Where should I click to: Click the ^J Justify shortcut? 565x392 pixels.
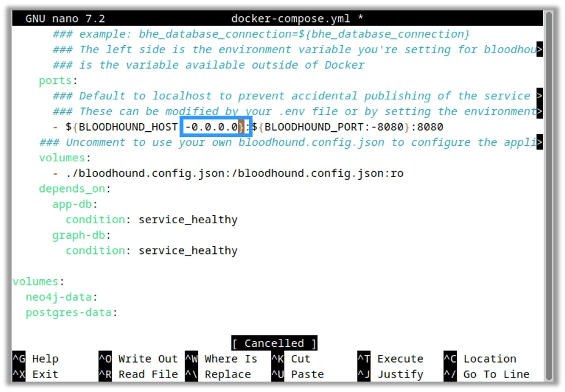(391, 374)
